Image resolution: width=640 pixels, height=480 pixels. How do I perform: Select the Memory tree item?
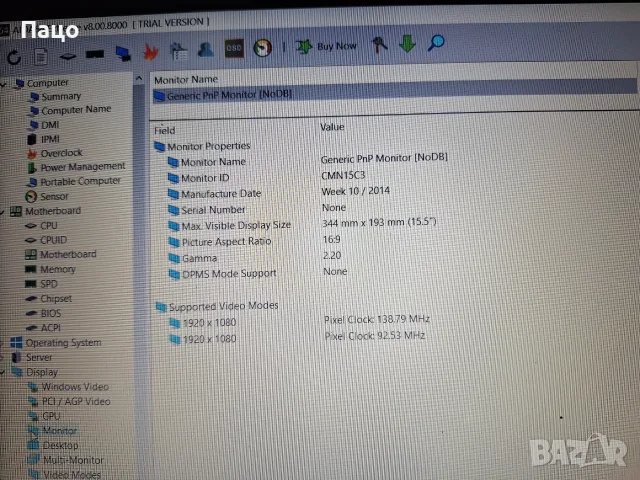click(x=58, y=269)
